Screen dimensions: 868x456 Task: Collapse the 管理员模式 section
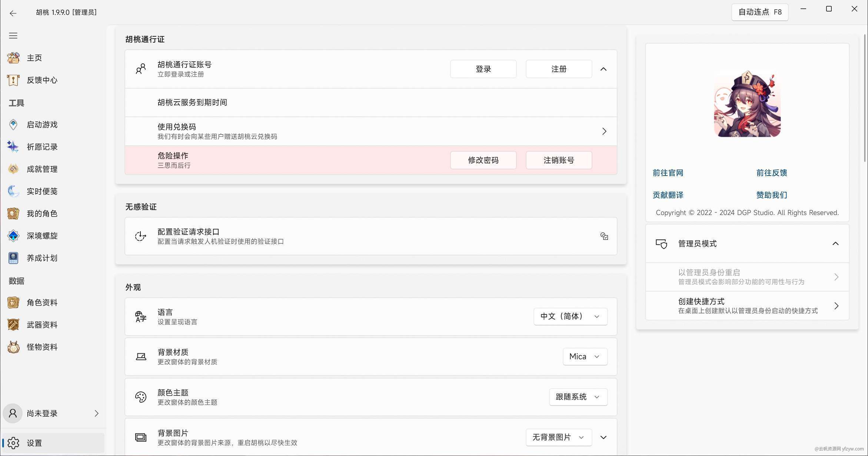point(835,244)
